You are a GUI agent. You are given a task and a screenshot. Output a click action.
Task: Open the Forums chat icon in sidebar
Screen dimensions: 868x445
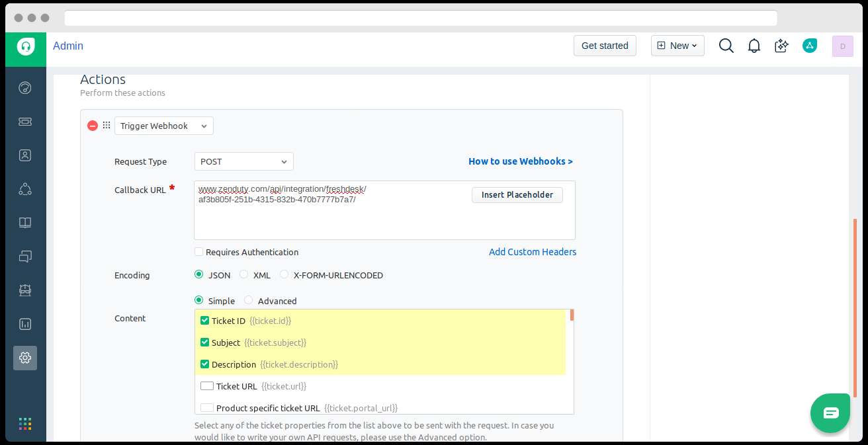(x=25, y=257)
